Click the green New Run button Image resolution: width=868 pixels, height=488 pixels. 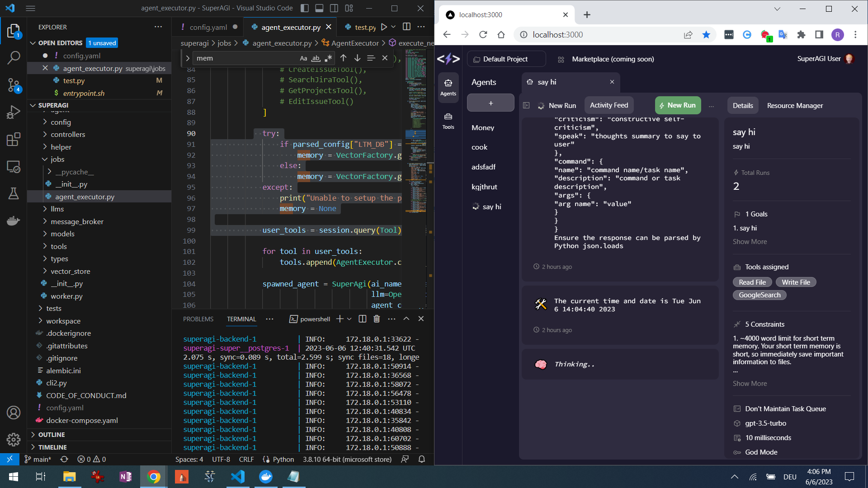[x=678, y=105]
